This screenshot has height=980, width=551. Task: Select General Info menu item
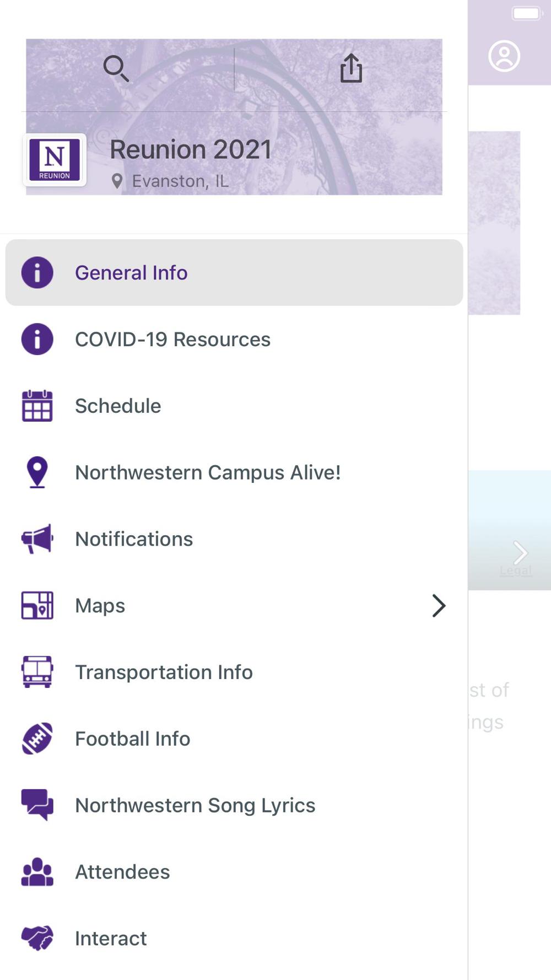131,273
